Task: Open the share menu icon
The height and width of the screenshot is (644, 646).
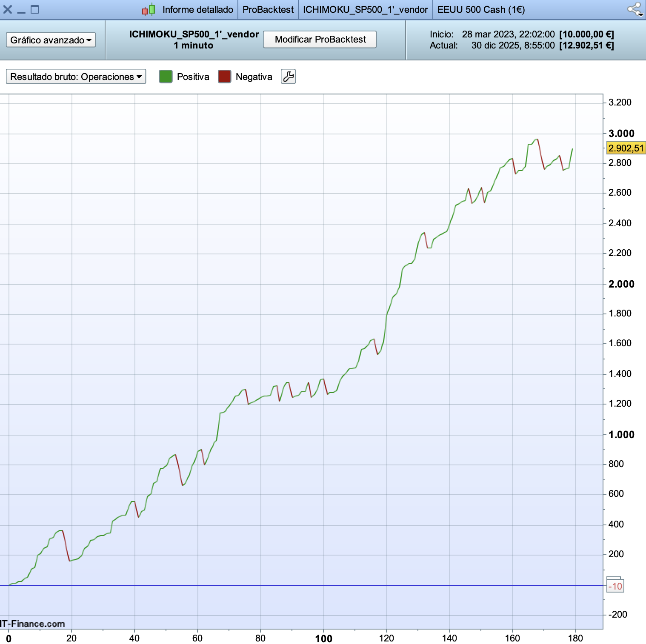Action: coord(635,9)
